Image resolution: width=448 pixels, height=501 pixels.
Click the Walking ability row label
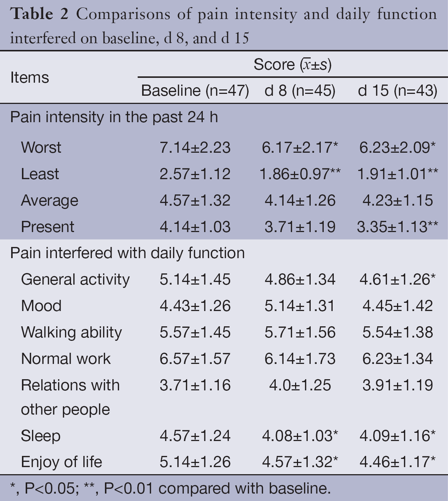pyautogui.click(x=71, y=333)
